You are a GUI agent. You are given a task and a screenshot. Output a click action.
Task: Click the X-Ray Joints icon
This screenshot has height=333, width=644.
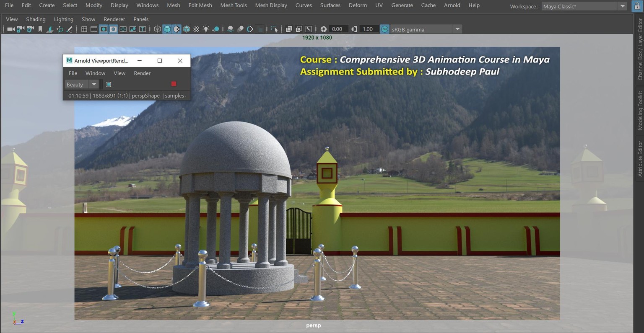pyautogui.click(x=309, y=29)
